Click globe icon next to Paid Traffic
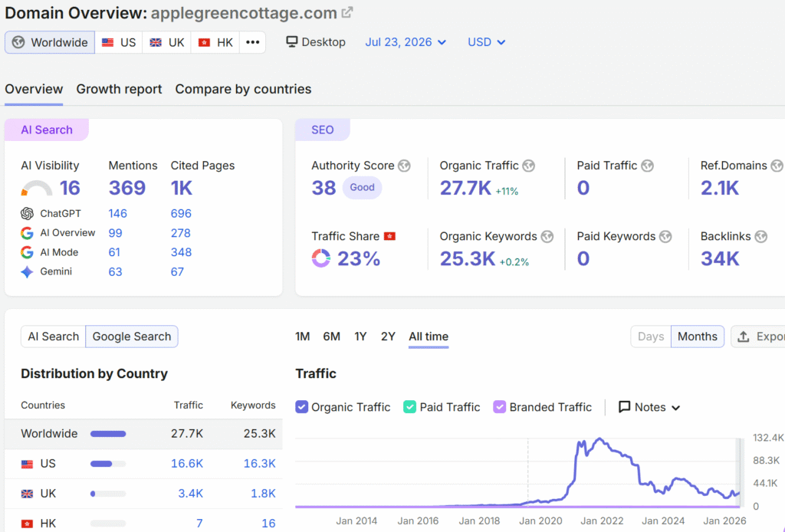The height and width of the screenshot is (532, 785). coord(647,166)
